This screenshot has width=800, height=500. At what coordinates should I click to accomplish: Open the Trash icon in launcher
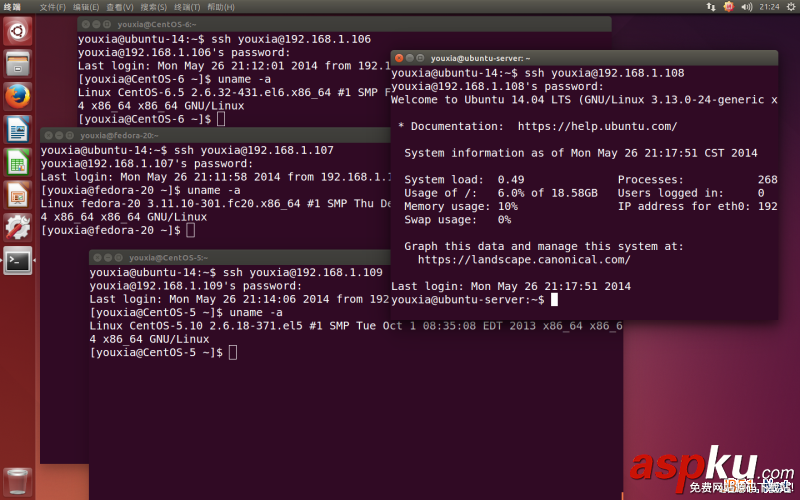pyautogui.click(x=18, y=481)
